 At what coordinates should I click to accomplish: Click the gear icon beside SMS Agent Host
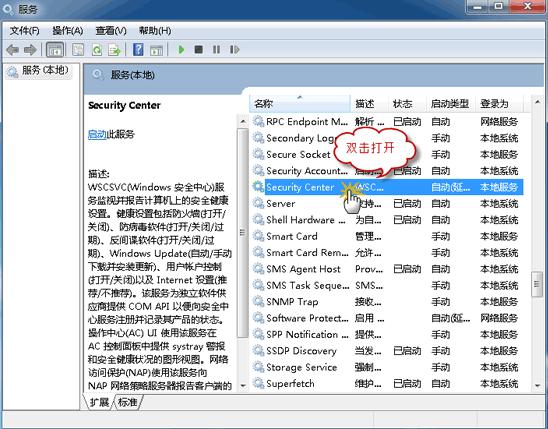point(258,269)
